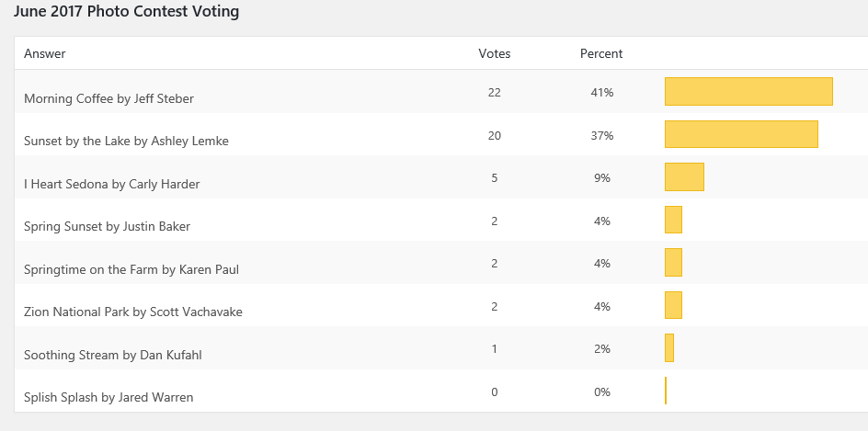The width and height of the screenshot is (868, 431).
Task: Select Zion National Park by Scott Vachavake
Action: (133, 312)
